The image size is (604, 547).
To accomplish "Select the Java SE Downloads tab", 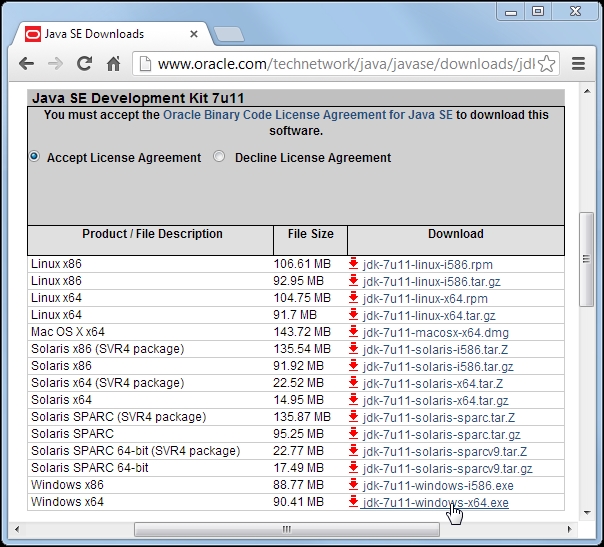I will click(x=112, y=34).
